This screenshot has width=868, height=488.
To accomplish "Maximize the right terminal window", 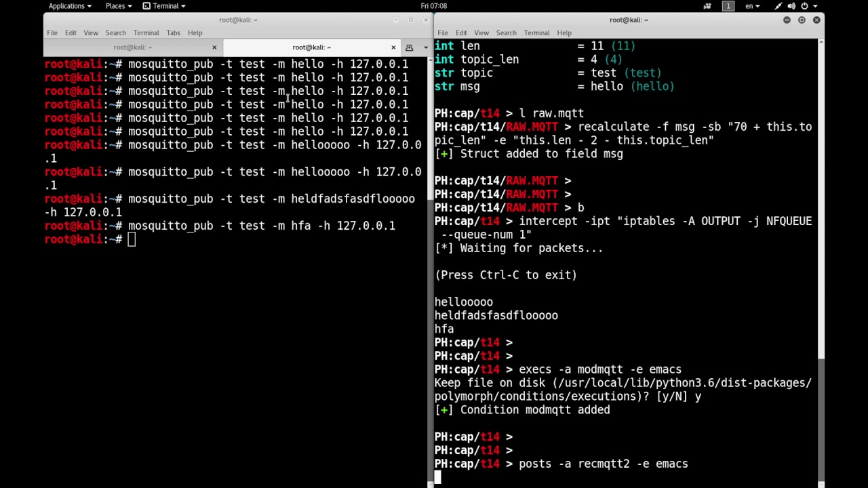I will pos(802,20).
